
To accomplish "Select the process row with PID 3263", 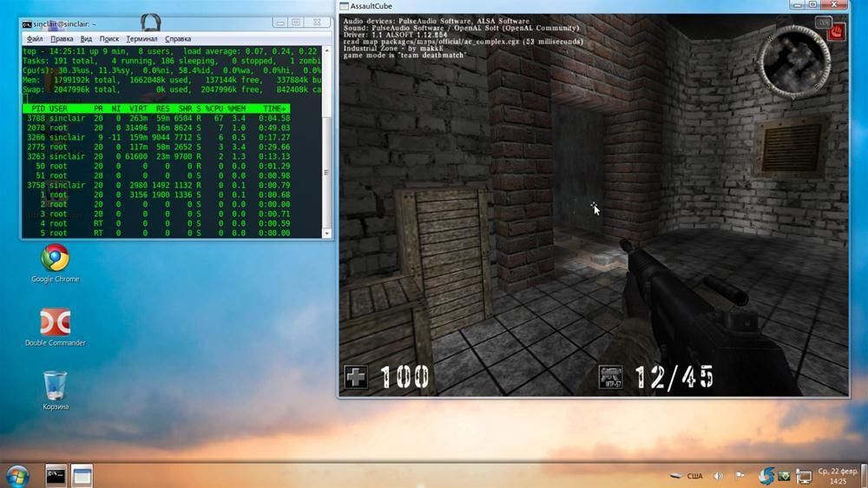I will coord(158,156).
